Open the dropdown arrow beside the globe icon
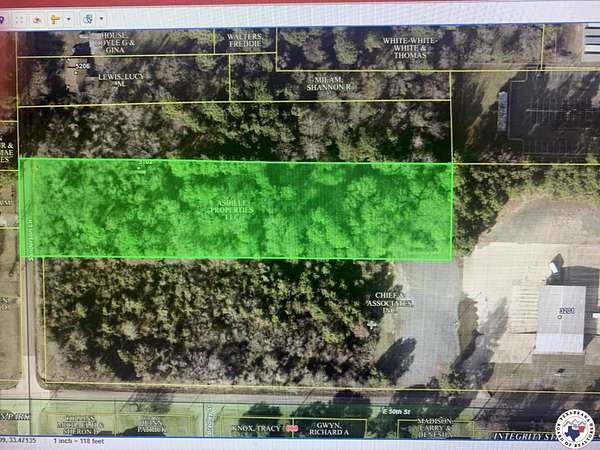This screenshot has height=450, width=600. coord(102,18)
